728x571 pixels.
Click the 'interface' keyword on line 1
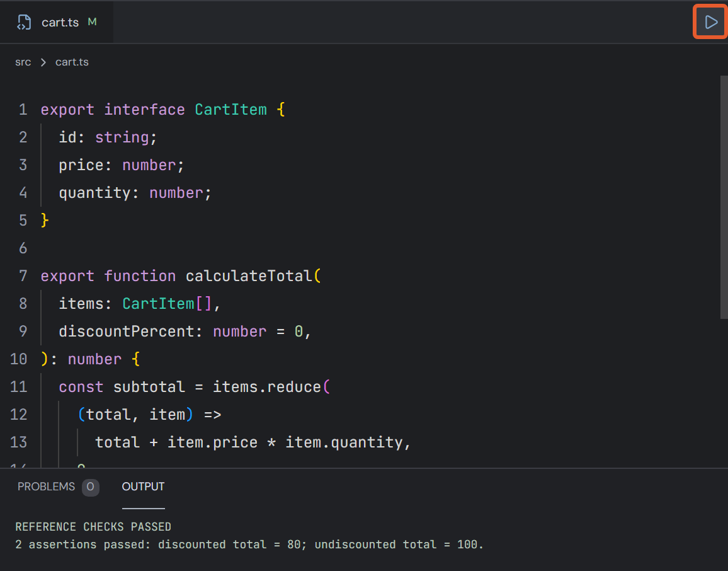(144, 110)
